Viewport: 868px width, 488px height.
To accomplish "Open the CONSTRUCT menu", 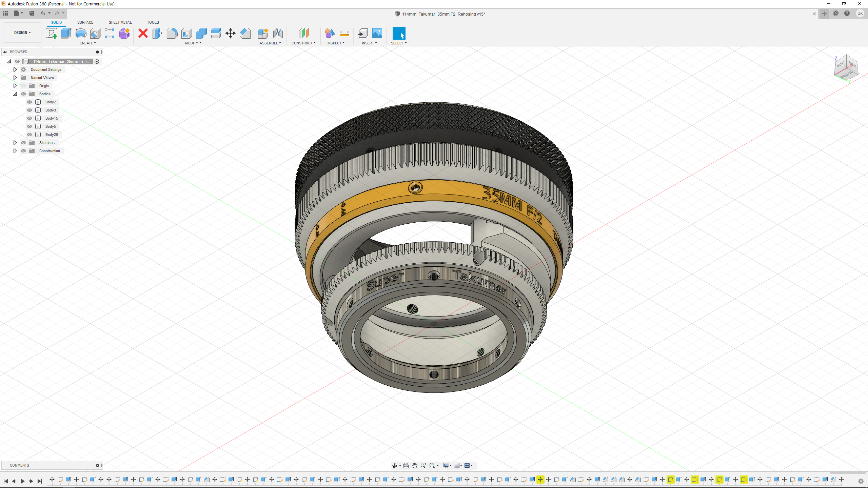I will click(x=303, y=43).
